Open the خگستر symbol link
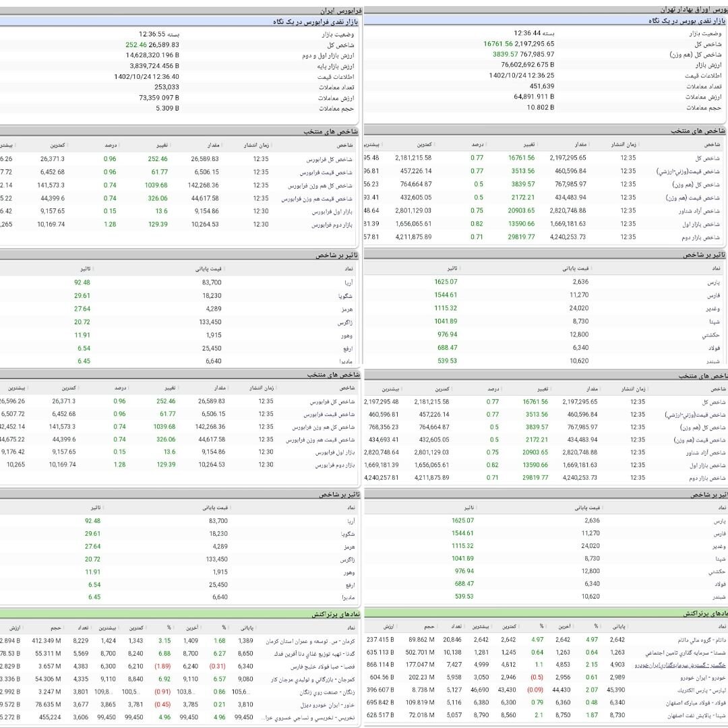The image size is (728, 728). (682, 665)
